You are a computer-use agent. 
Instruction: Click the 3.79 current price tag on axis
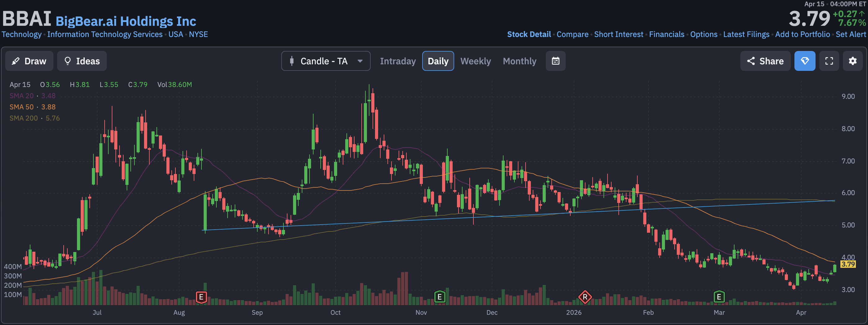point(848,264)
